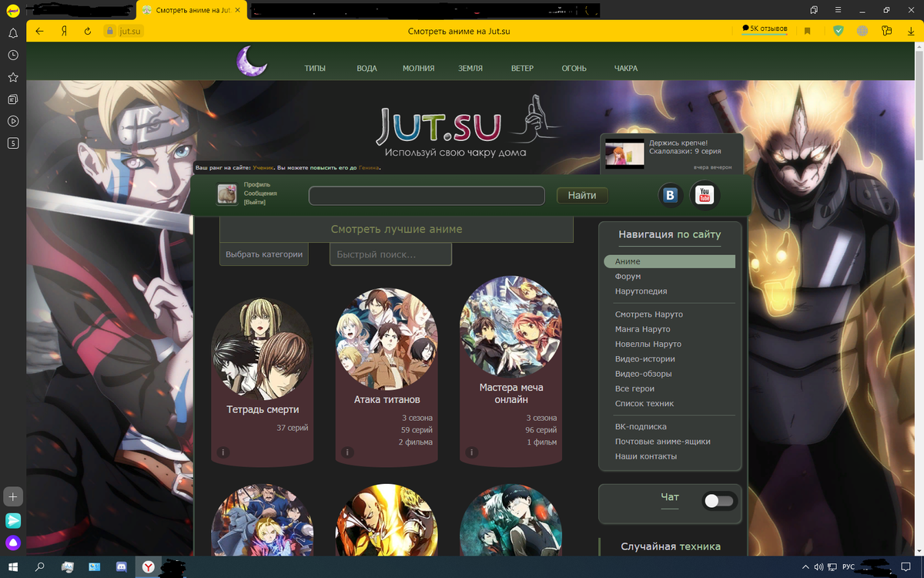924x578 pixels.
Task: Open Discord from the taskbar
Action: [x=121, y=567]
